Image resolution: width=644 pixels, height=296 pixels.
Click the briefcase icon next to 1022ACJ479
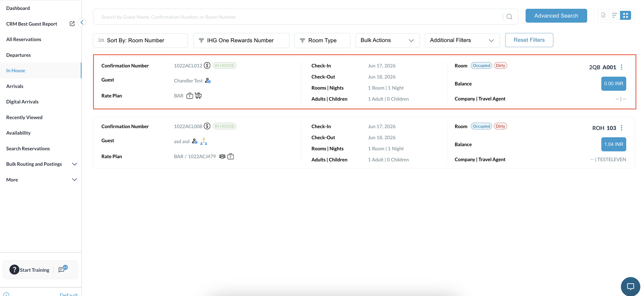pos(231,157)
